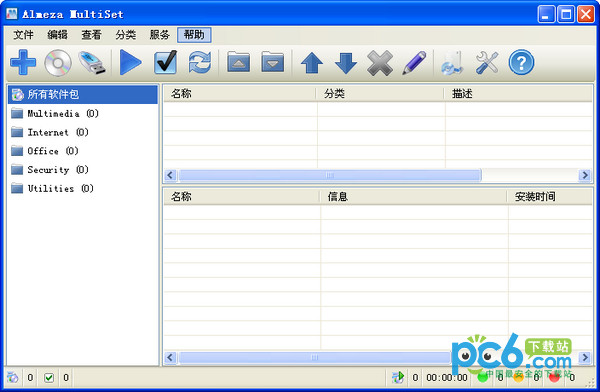Click the computer and disc toolbar icon
Viewport: 600px width, 392px height.
[452, 63]
